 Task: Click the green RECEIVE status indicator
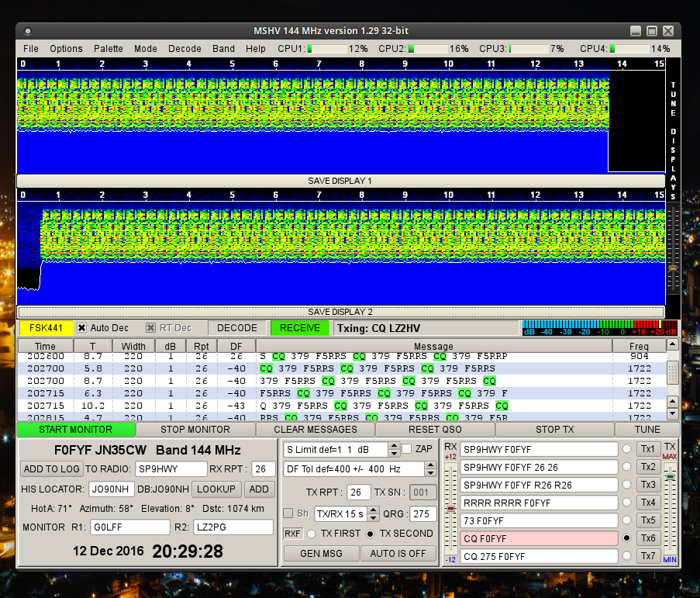tap(299, 328)
